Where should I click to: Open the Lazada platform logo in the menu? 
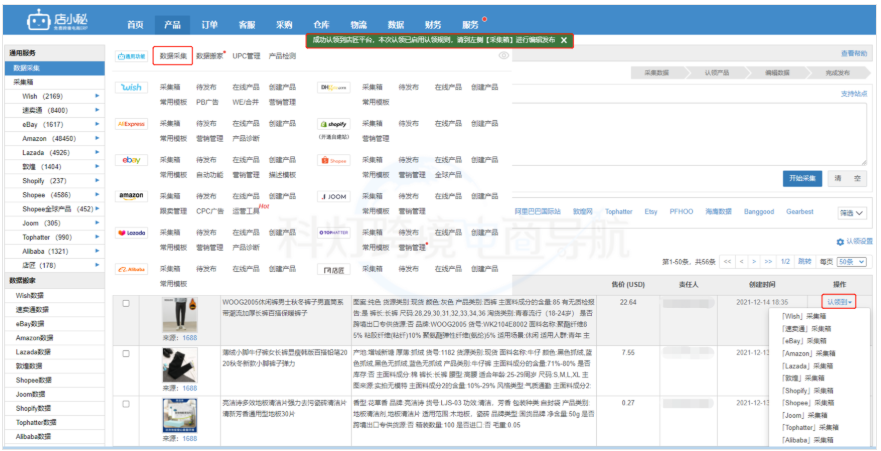coord(131,233)
